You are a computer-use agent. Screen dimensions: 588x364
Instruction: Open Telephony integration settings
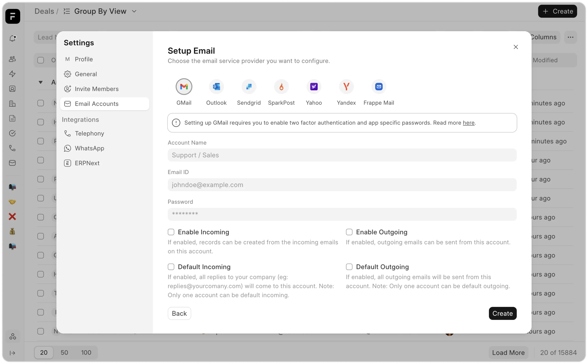click(89, 133)
